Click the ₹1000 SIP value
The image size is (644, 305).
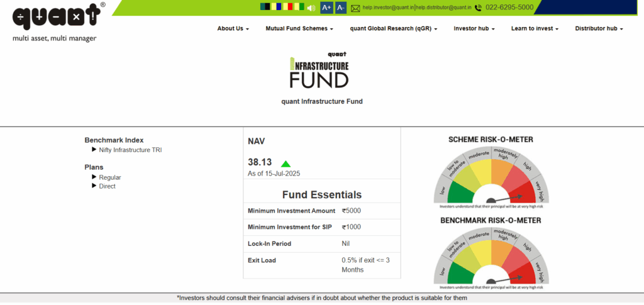351,227
